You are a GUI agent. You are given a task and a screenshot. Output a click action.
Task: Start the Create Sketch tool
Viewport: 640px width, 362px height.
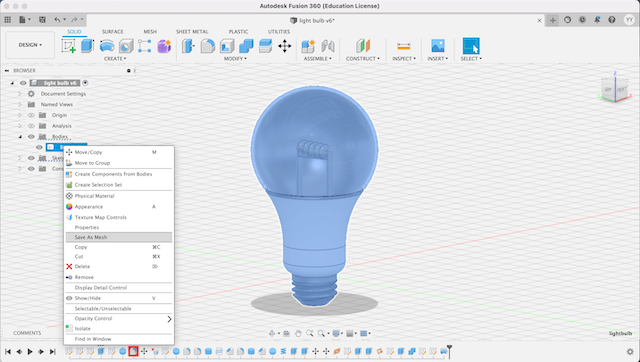(69, 46)
